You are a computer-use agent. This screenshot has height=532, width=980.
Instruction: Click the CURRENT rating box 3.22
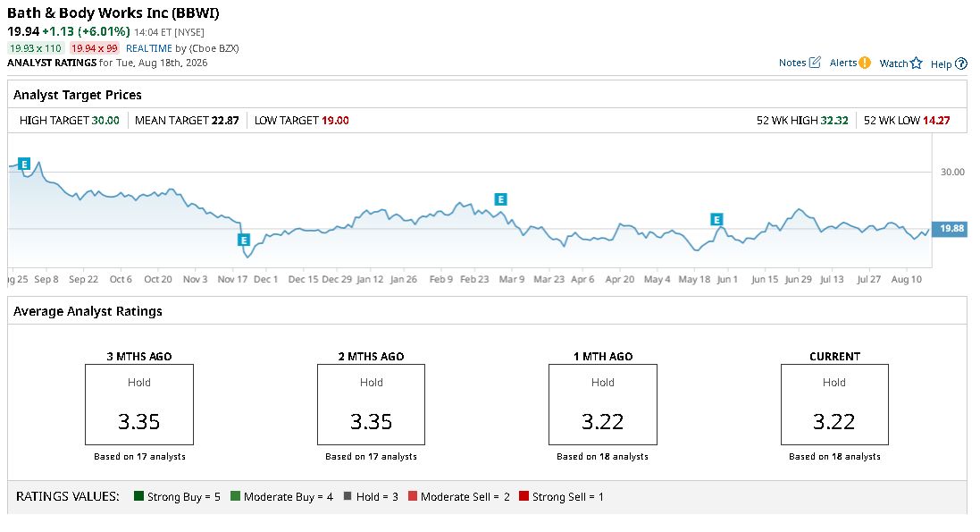[834, 404]
